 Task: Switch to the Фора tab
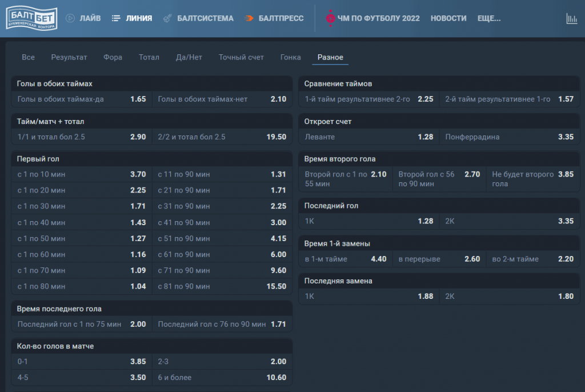point(113,57)
